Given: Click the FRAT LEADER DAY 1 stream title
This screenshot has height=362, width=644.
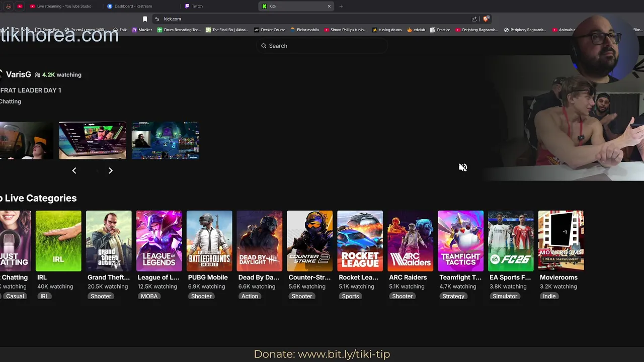Looking at the screenshot, I should [x=31, y=90].
